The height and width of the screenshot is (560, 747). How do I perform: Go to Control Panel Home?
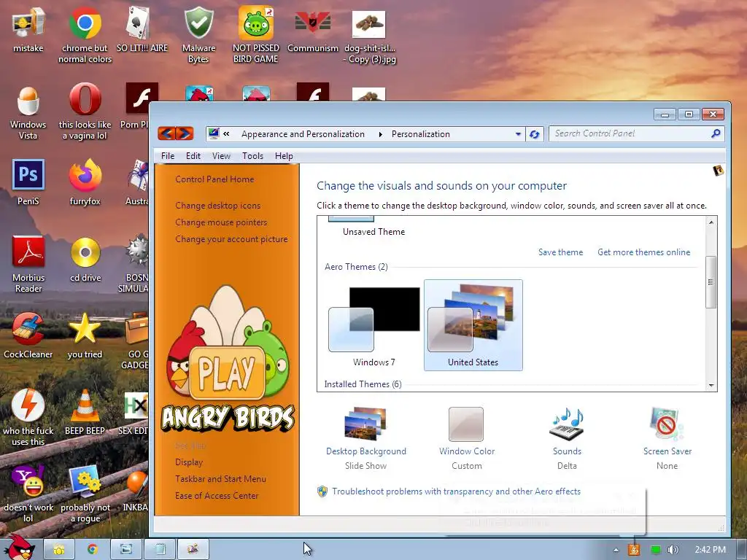click(214, 179)
